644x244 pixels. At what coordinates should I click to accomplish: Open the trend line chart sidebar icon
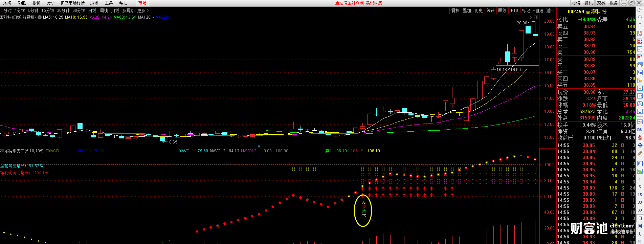640,49
